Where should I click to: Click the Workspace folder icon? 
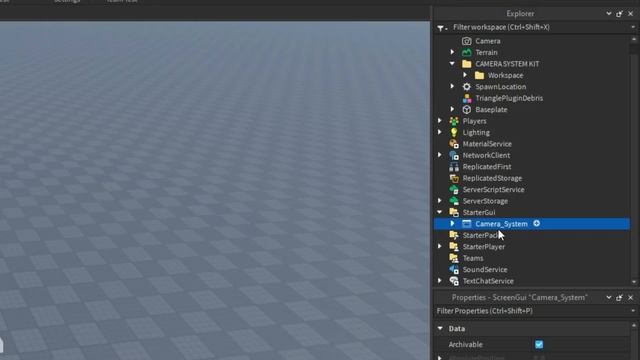[x=479, y=75]
